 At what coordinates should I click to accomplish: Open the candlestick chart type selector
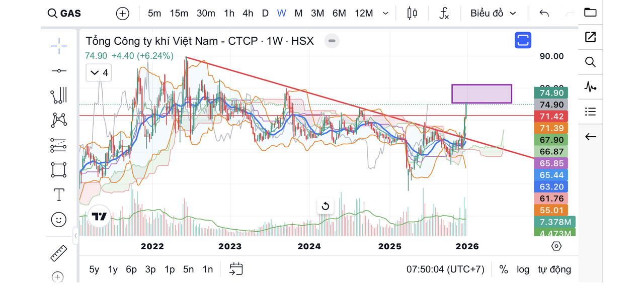[x=412, y=14]
